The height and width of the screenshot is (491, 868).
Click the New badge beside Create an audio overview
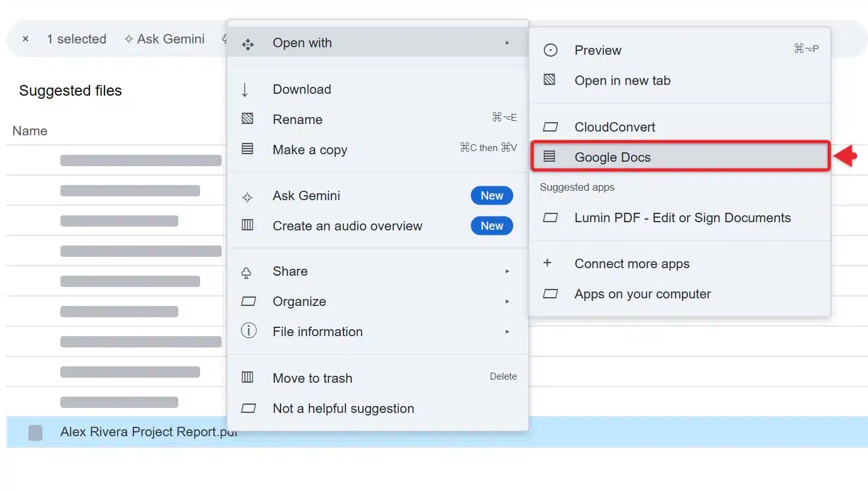coord(492,226)
